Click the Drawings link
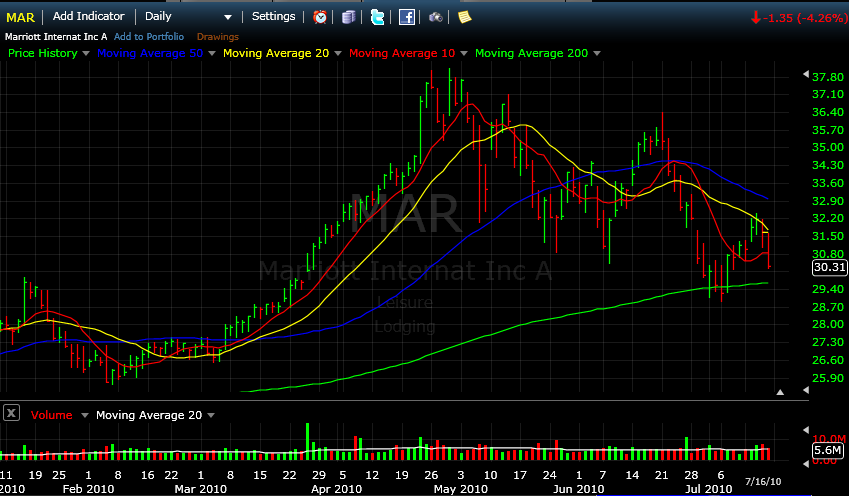 pos(218,37)
